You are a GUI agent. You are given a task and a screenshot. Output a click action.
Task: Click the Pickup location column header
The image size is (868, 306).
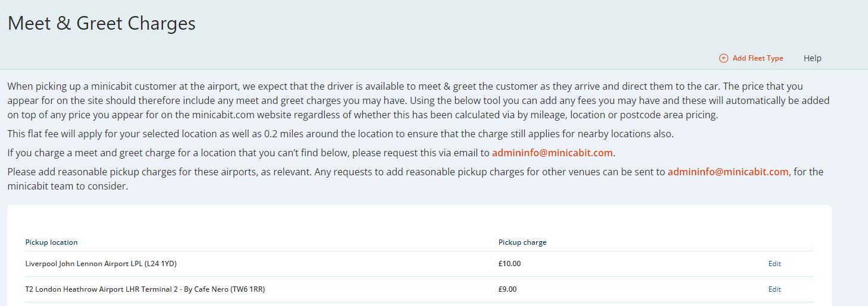[51, 242]
